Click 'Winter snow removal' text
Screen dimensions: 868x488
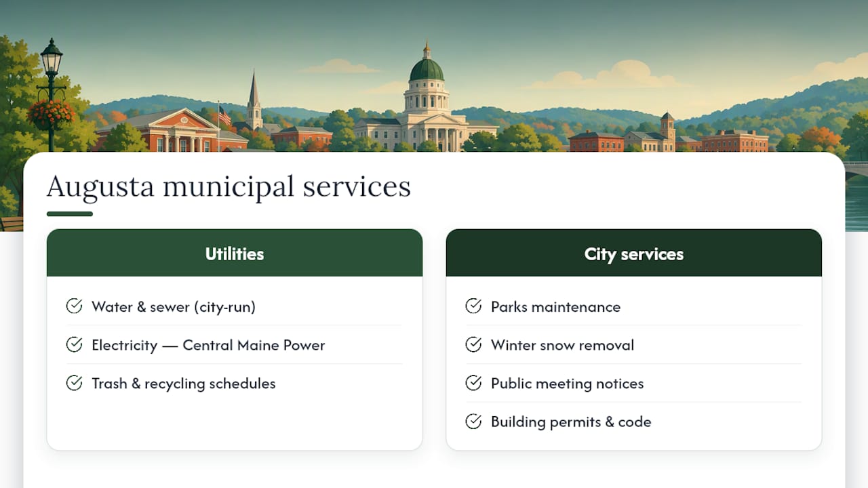(562, 345)
